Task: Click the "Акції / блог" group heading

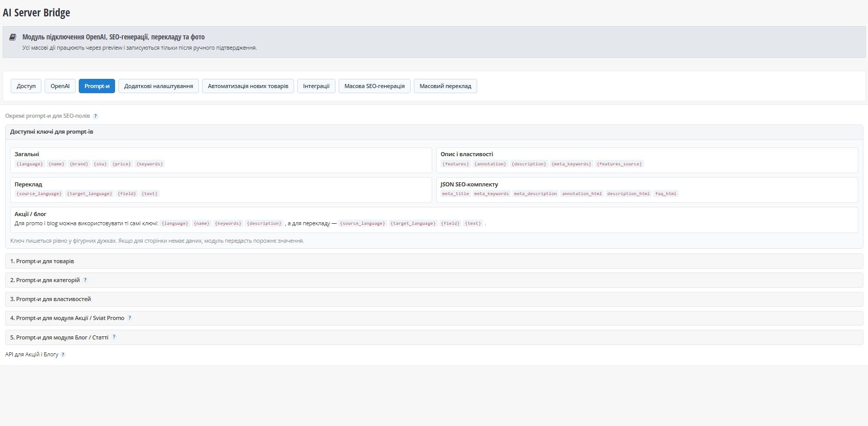Action: tap(31, 214)
